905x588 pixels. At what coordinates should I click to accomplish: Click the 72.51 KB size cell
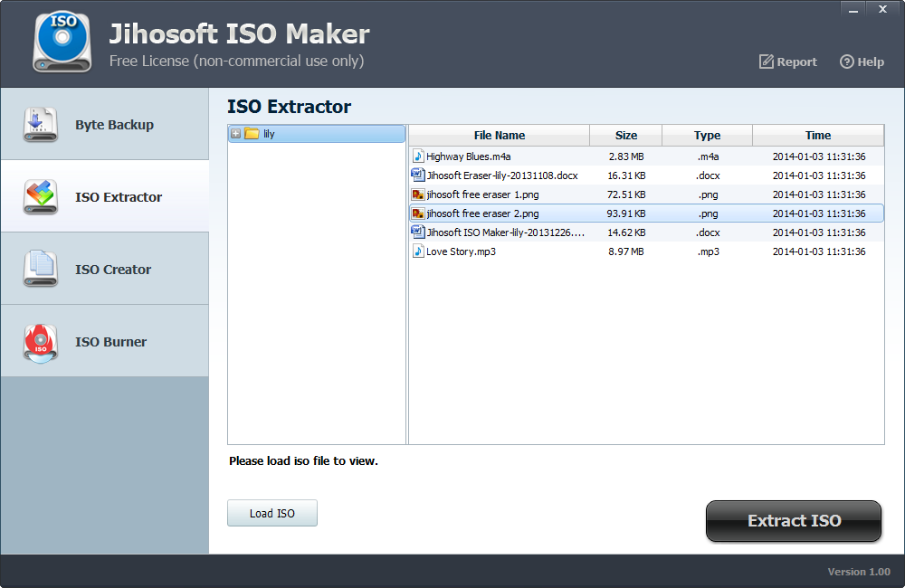pos(626,194)
